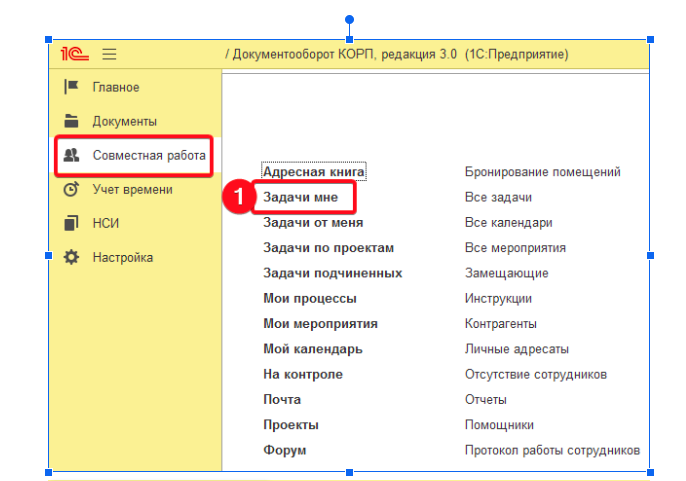Image resolution: width=686 pixels, height=481 pixels.
Task: Open Отсутствие сотрудников
Action: coord(536,374)
